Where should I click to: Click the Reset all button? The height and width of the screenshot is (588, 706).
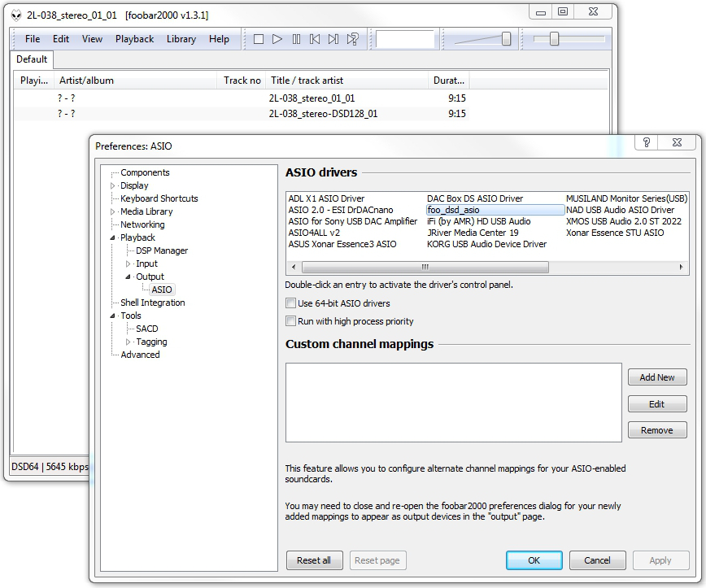click(314, 560)
